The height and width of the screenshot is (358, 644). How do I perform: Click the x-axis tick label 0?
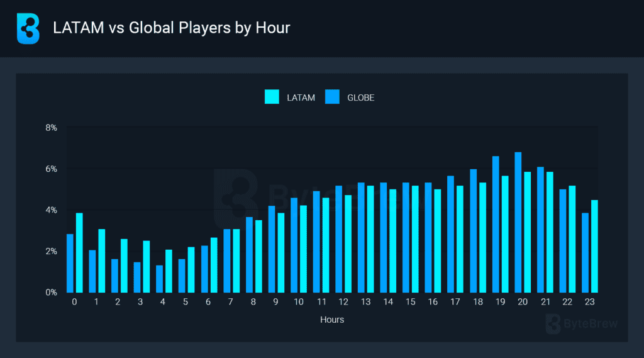74,303
